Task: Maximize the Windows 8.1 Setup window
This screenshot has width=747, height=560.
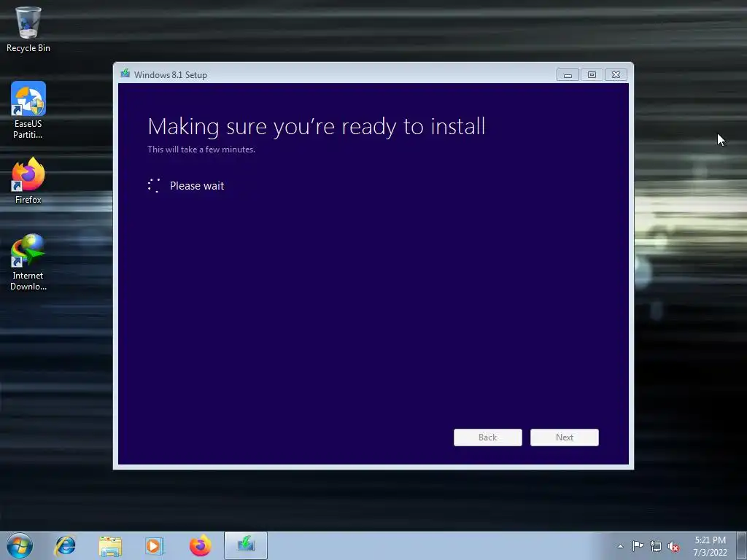Action: pyautogui.click(x=592, y=75)
